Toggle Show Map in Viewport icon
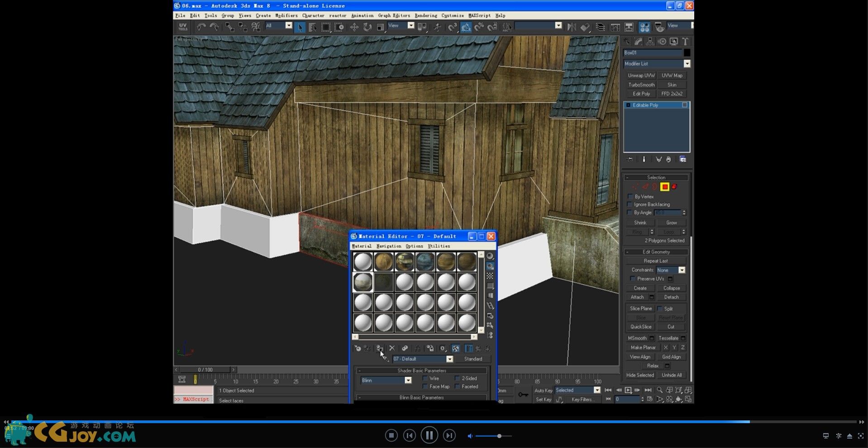The height and width of the screenshot is (448, 868). [x=456, y=348]
